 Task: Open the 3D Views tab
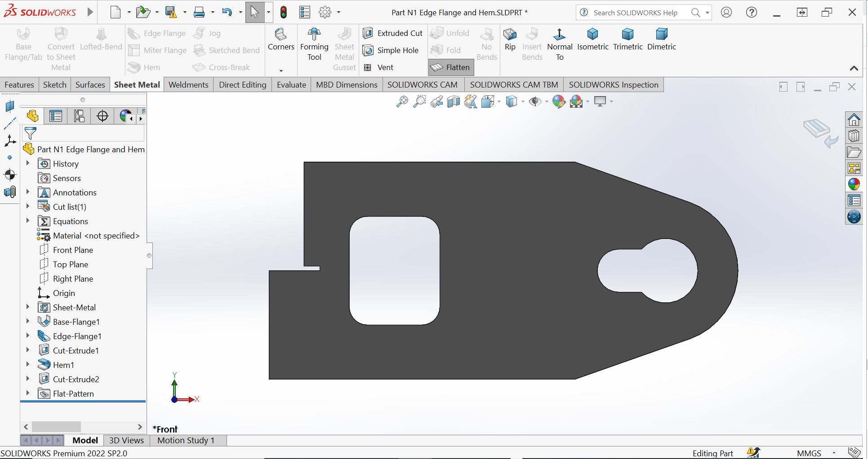pos(126,441)
